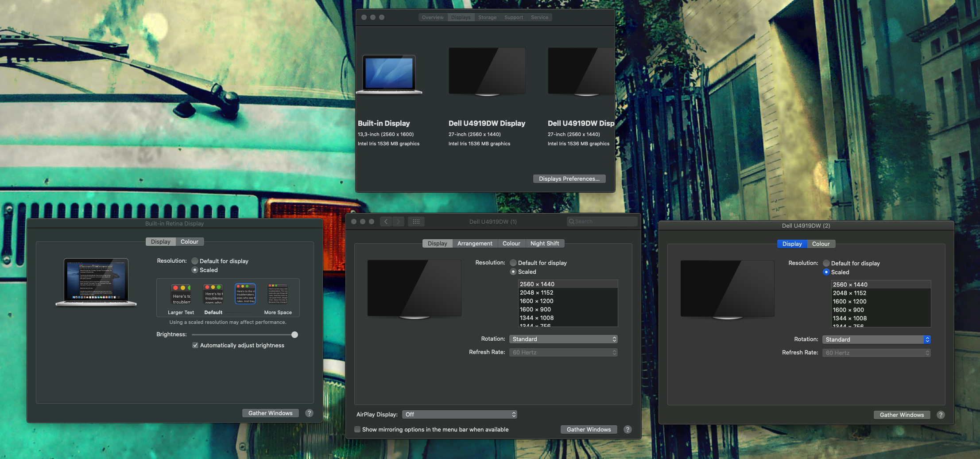
Task: Click help button in Dell U4919DW (1) window
Action: [628, 429]
